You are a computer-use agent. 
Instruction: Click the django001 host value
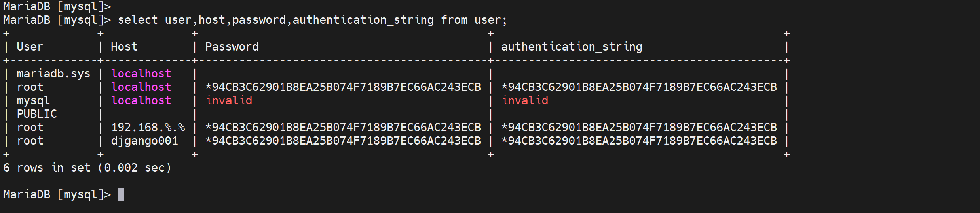(144, 141)
